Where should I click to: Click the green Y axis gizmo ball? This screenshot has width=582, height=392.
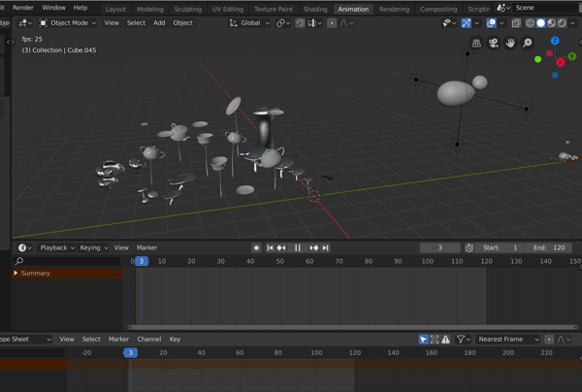click(572, 56)
